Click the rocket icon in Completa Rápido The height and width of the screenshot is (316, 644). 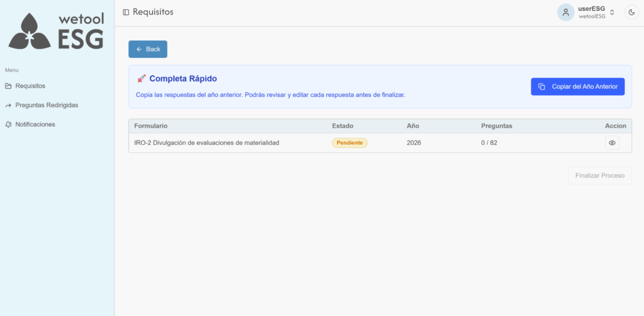point(141,79)
